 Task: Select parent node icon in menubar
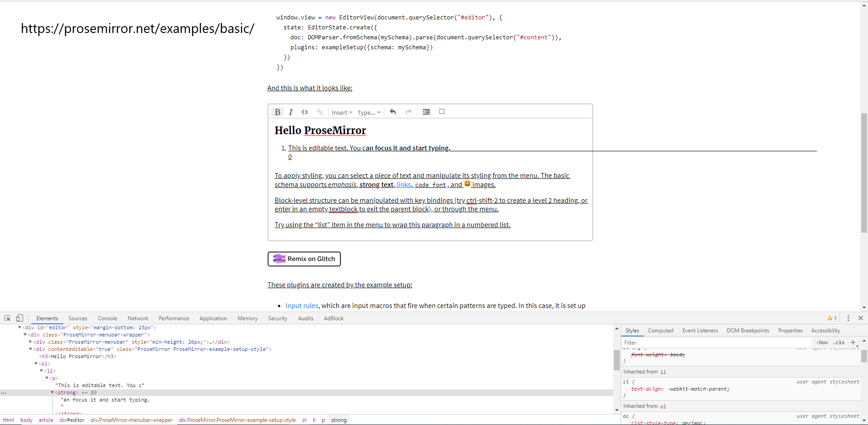click(x=442, y=112)
